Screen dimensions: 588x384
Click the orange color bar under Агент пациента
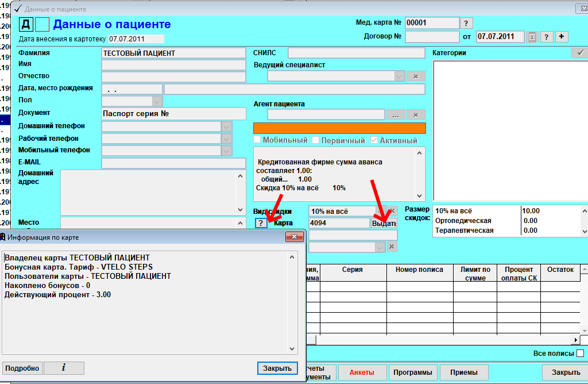tap(339, 128)
